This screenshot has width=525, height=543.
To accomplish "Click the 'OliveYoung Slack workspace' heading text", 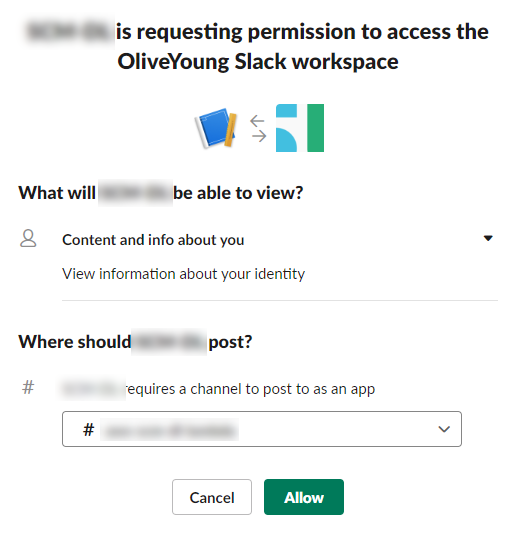I will (x=258, y=62).
